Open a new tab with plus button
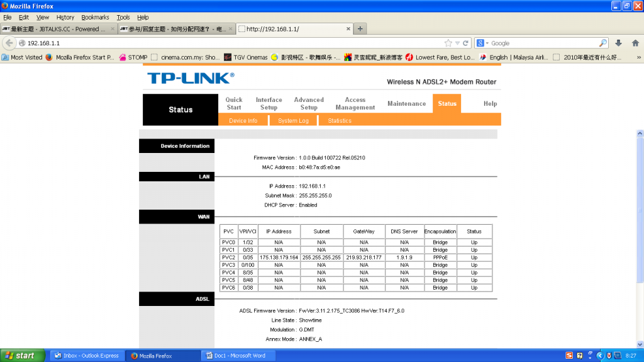Image resolution: width=644 pixels, height=362 pixels. 360,29
